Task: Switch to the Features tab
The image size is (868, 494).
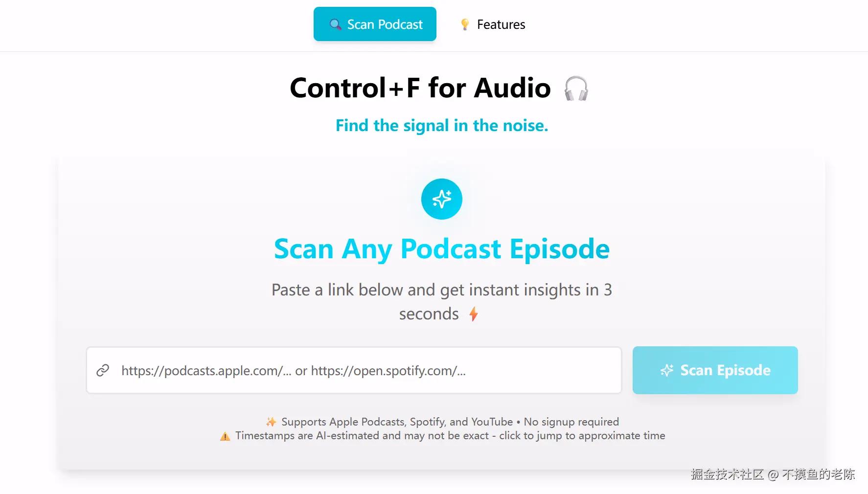Action: [492, 24]
